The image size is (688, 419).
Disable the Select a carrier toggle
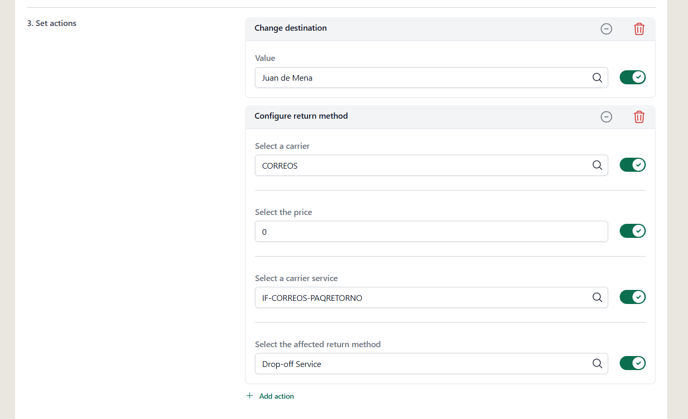coord(632,165)
